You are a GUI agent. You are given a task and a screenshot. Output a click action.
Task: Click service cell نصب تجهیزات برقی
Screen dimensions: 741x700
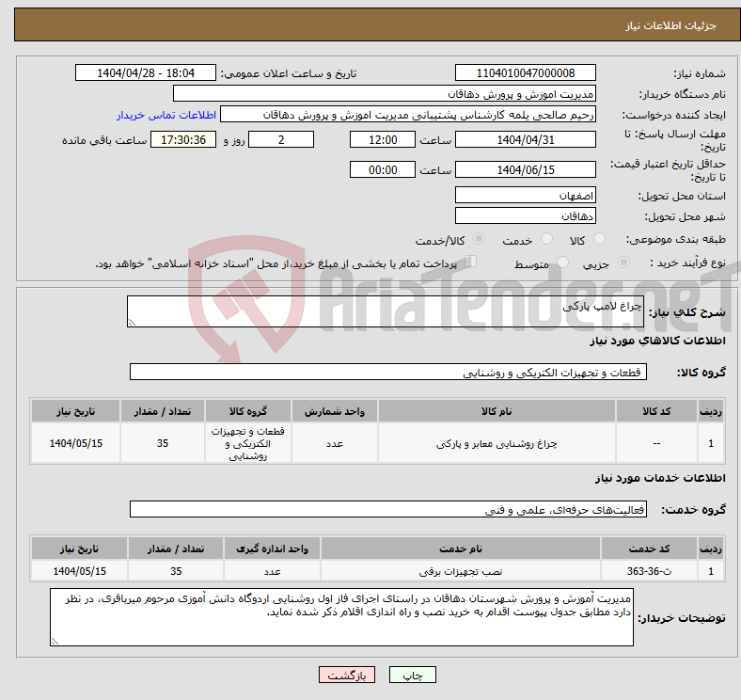[x=461, y=571]
